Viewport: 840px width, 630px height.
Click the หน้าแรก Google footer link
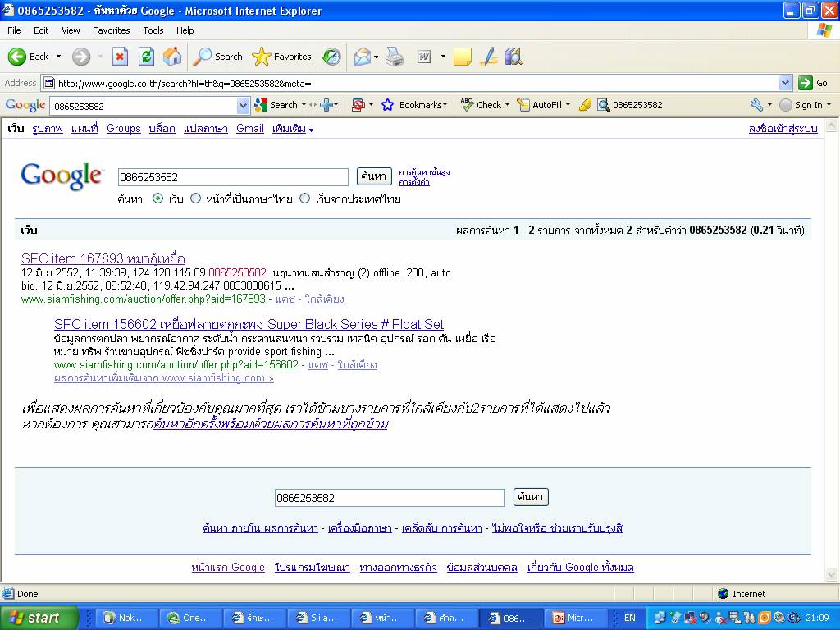pyautogui.click(x=228, y=567)
